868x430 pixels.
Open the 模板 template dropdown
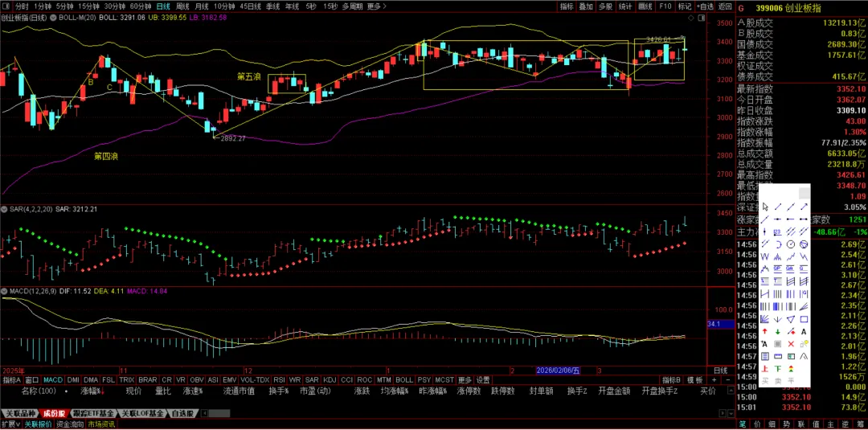pyautogui.click(x=695, y=380)
